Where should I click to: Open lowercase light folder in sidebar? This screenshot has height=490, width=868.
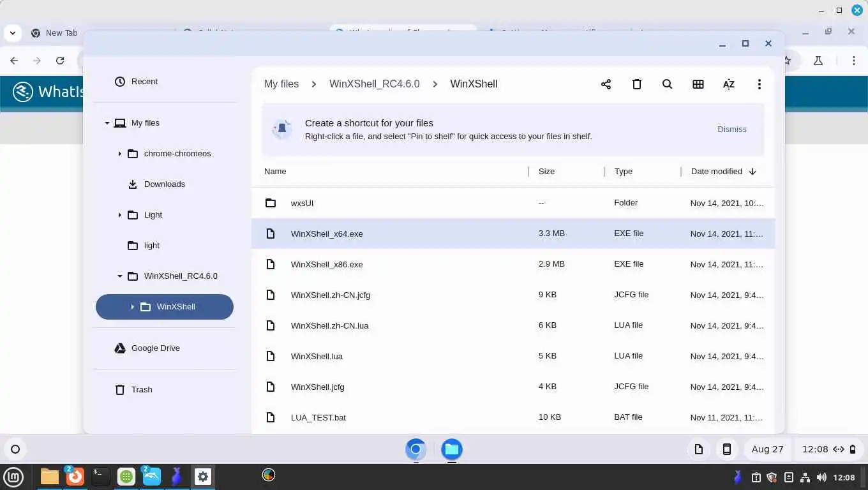[x=165, y=246]
